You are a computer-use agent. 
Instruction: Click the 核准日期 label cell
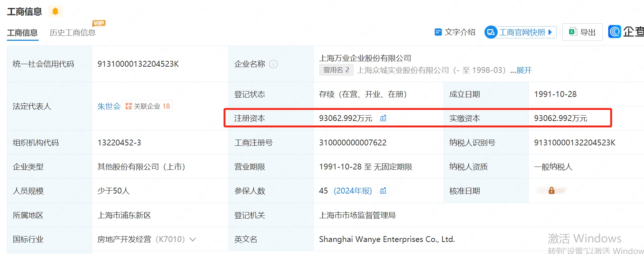pos(486,191)
